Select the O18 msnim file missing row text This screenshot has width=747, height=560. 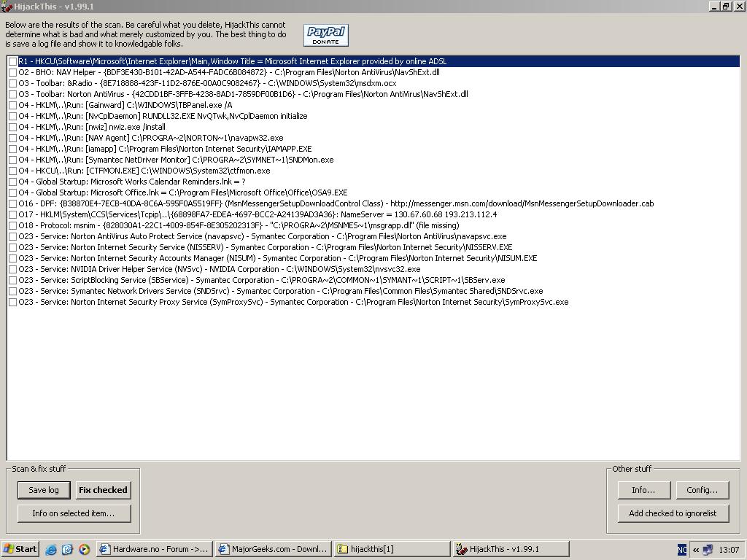(x=239, y=226)
